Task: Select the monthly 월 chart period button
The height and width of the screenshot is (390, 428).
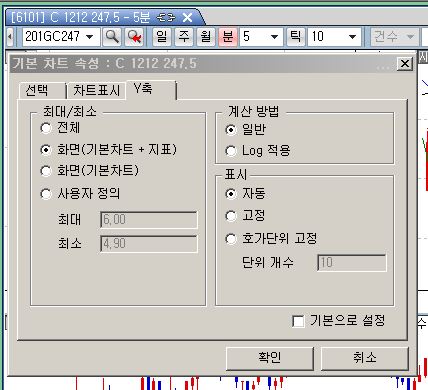Action: click(206, 36)
